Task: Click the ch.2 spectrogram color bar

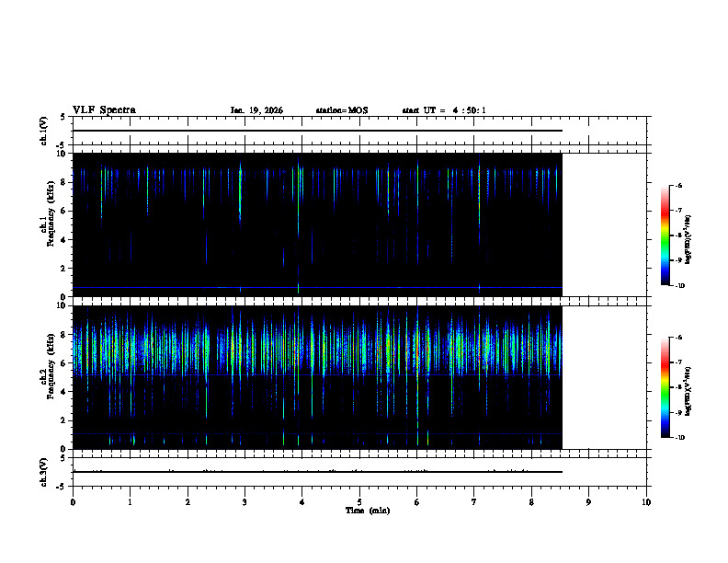Action: tap(665, 387)
